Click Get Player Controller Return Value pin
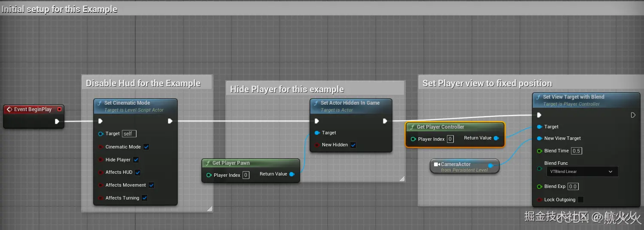 (x=496, y=138)
